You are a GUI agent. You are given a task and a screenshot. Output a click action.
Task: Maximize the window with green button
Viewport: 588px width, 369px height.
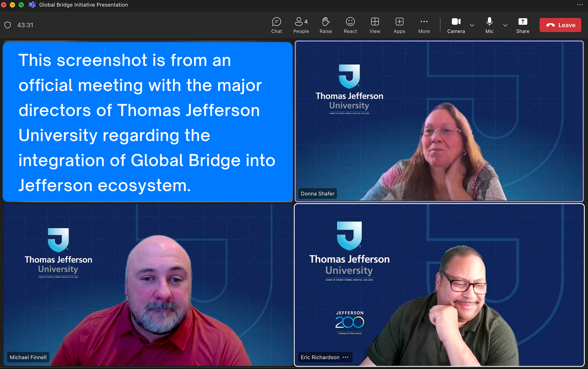pos(21,5)
